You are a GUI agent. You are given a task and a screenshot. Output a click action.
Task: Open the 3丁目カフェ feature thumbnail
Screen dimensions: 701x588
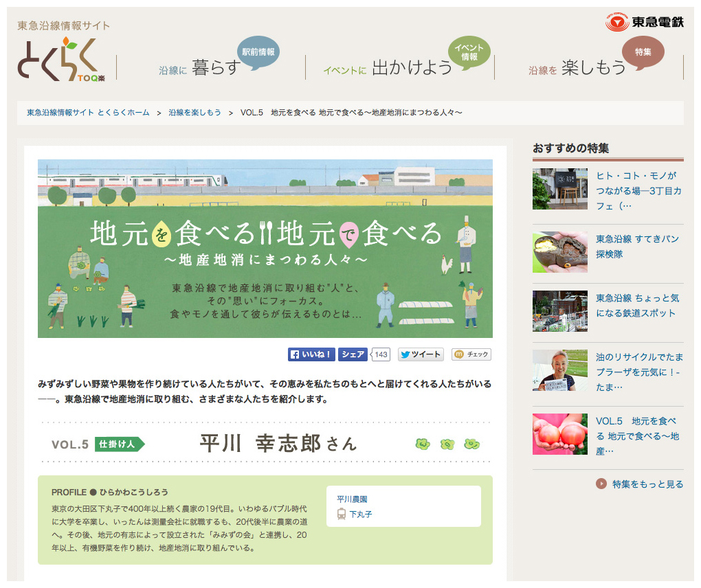(559, 189)
